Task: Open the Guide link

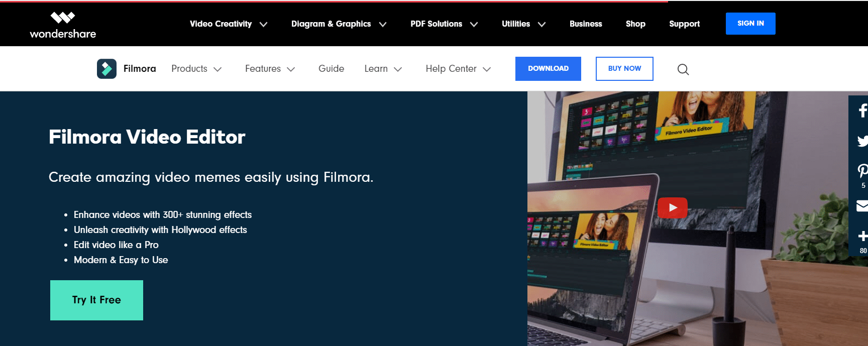Action: click(x=331, y=69)
